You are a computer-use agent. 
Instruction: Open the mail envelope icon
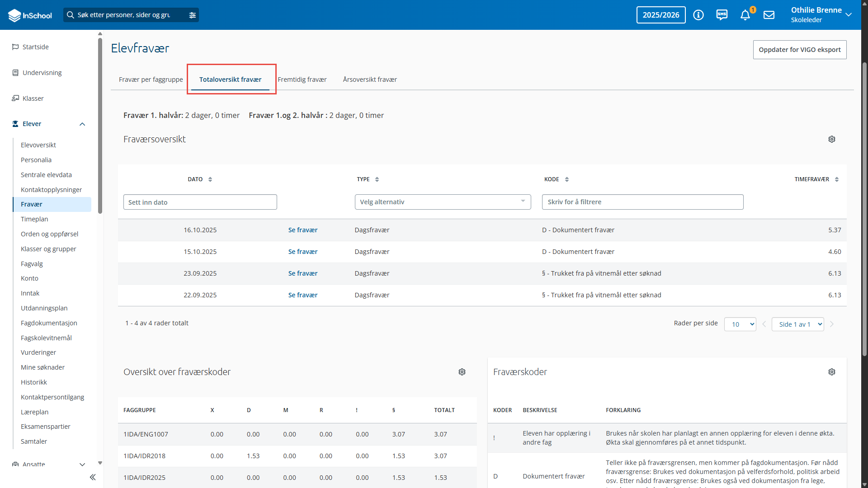click(x=769, y=15)
